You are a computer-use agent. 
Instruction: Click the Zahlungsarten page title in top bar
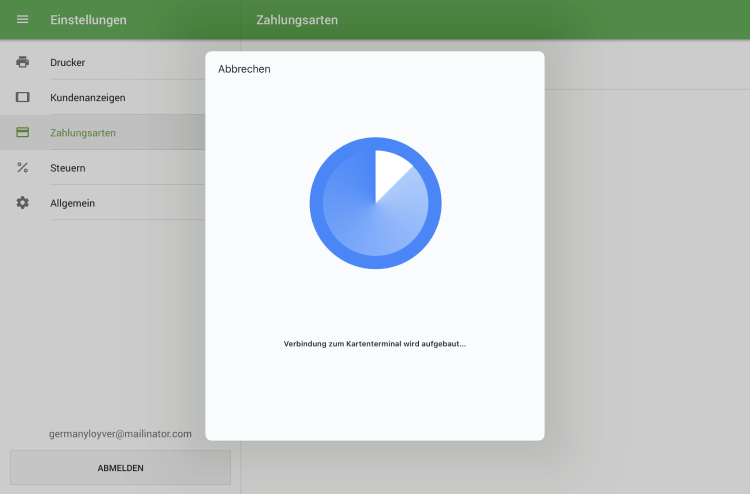pyautogui.click(x=297, y=19)
